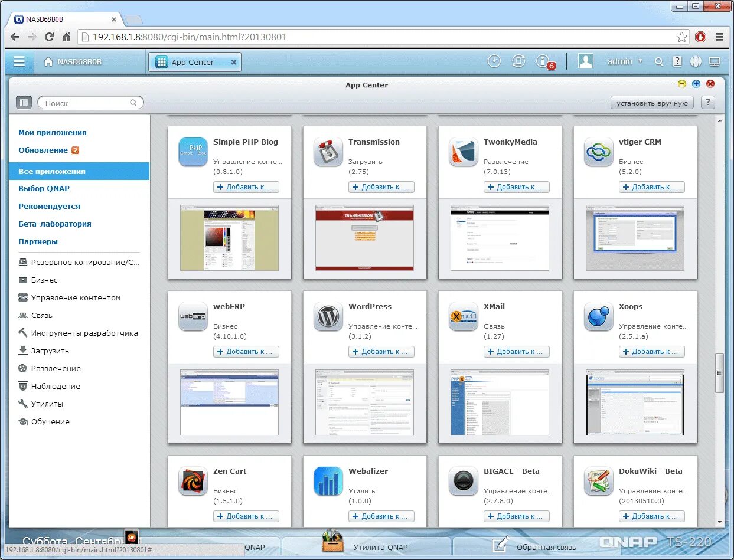Open the Xoops screenshot thumbnail
This screenshot has height=560, width=734.
coord(635,402)
